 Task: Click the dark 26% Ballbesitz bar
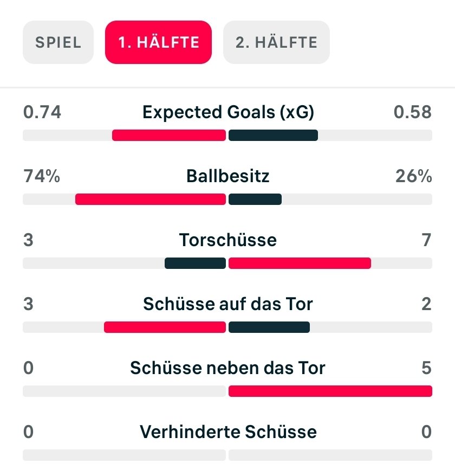tap(255, 199)
